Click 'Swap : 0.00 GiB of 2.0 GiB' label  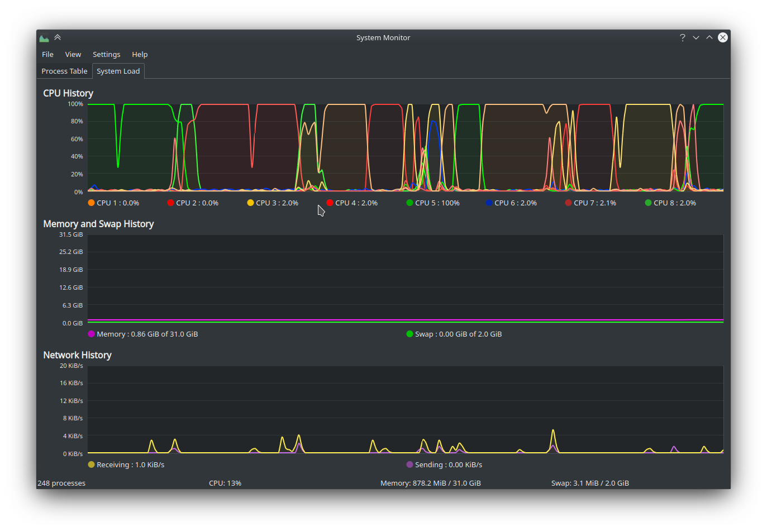coord(459,334)
